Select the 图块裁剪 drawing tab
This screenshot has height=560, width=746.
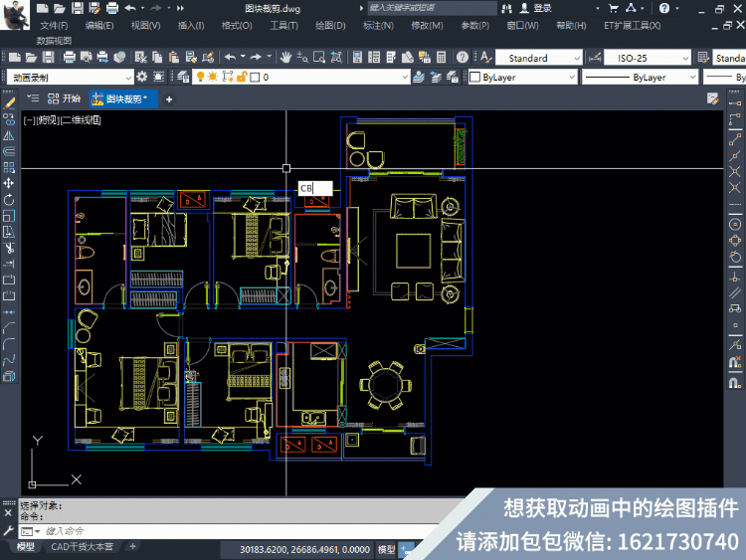pos(123,98)
